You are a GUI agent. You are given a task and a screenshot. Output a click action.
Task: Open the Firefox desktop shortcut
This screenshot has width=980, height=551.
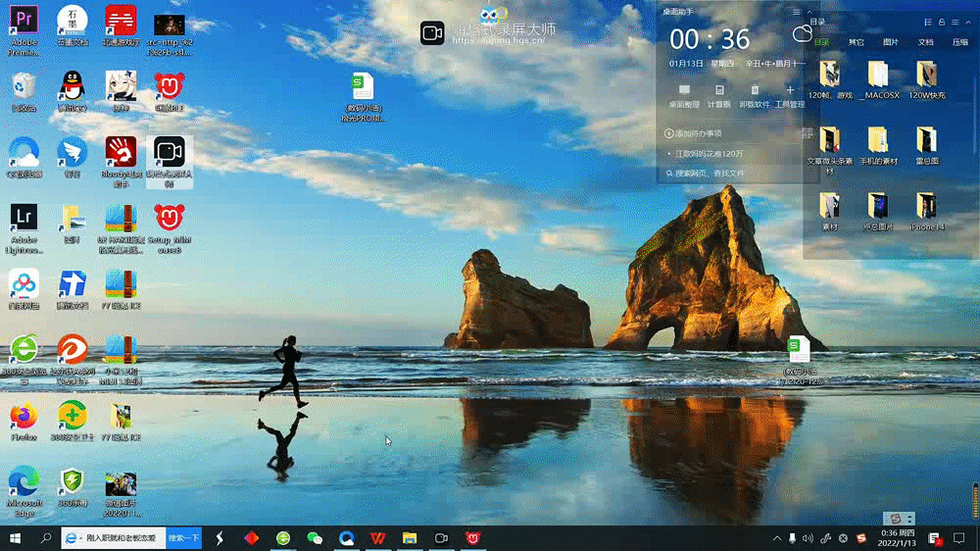(24, 422)
